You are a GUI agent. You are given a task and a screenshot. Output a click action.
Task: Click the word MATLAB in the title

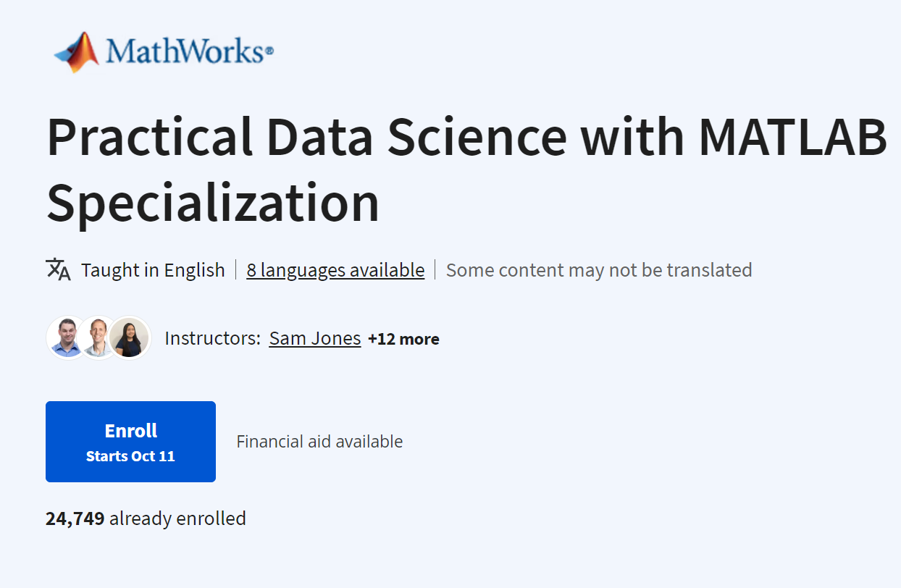[793, 136]
